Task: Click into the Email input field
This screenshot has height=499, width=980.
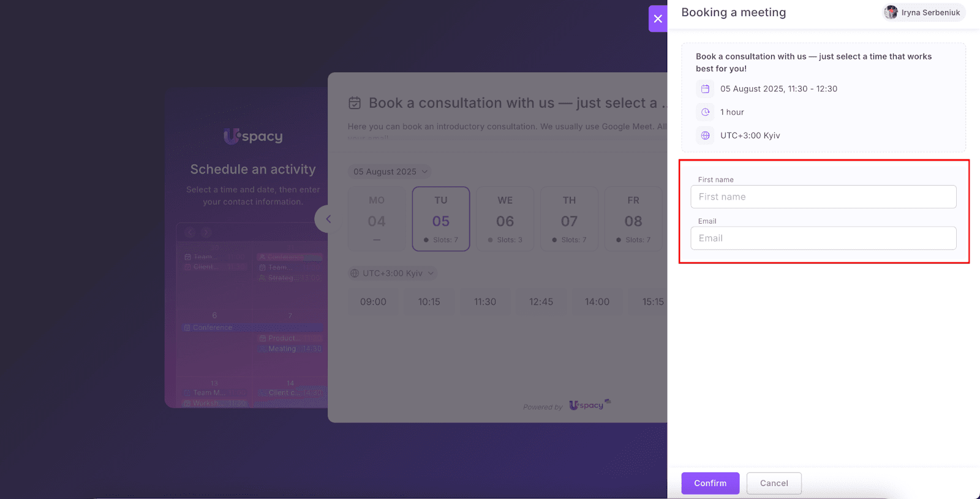Action: [x=823, y=238]
